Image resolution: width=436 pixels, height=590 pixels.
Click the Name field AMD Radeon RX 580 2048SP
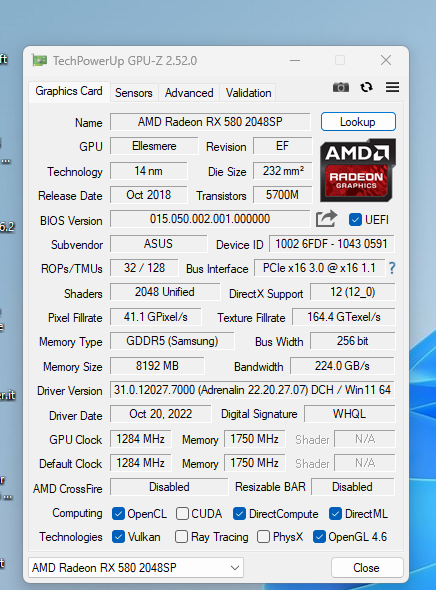[x=210, y=122]
